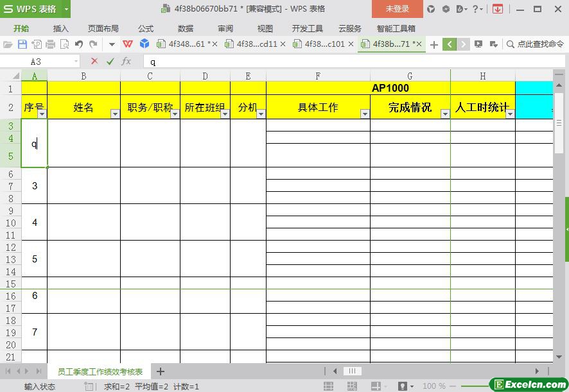Viewport: 569px width, 392px height.
Task: Open the 插入 ribbon tab
Action: coord(60,28)
